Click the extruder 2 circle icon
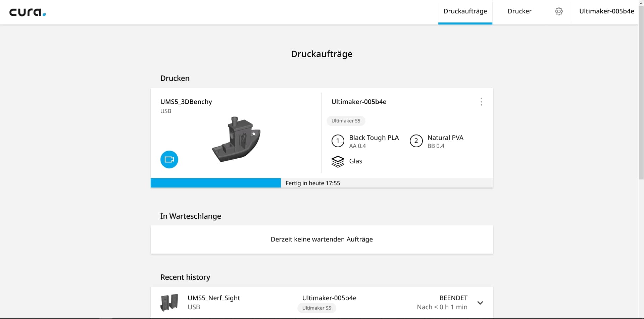Screen dimensions: 644x319 pyautogui.click(x=416, y=141)
